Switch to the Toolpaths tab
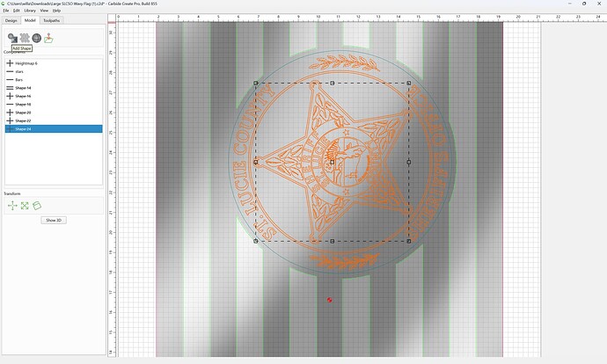 point(52,20)
